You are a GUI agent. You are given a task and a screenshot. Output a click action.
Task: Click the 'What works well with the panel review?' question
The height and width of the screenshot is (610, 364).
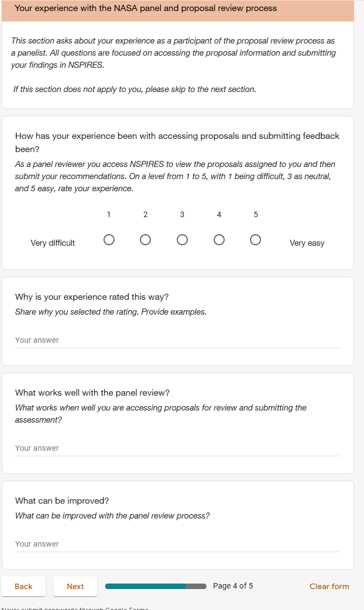point(93,393)
